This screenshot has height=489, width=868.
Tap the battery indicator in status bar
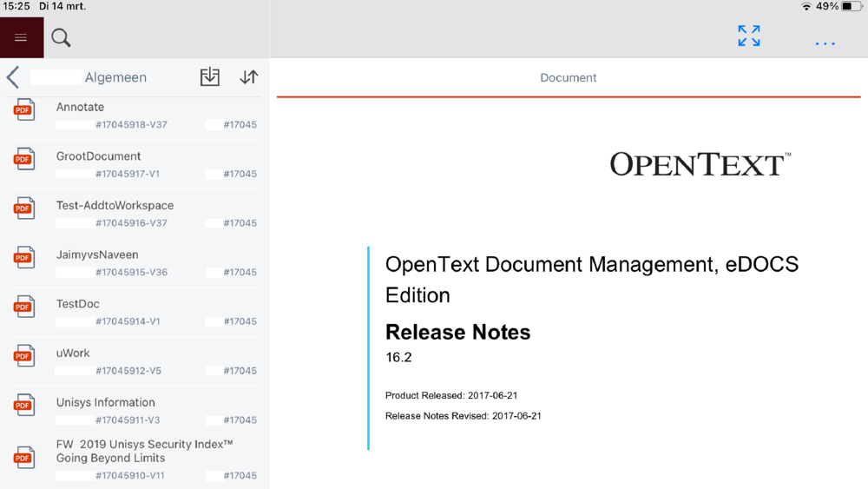tap(852, 6)
